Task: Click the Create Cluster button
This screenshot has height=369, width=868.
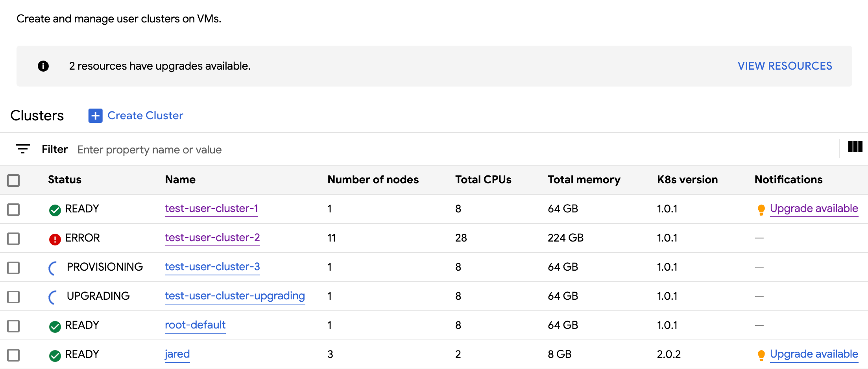Action: coord(145,115)
